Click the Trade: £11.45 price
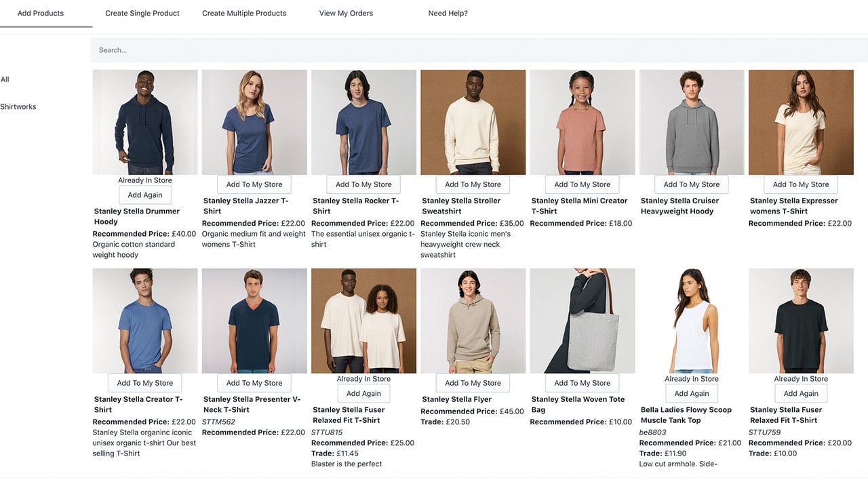The image size is (868, 488). click(x=335, y=453)
